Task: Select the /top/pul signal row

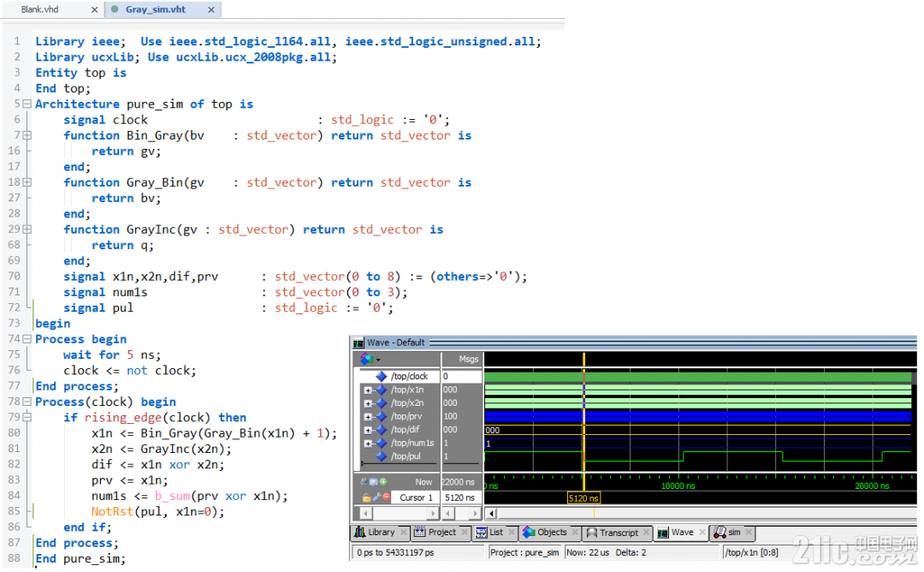Action: click(x=406, y=456)
